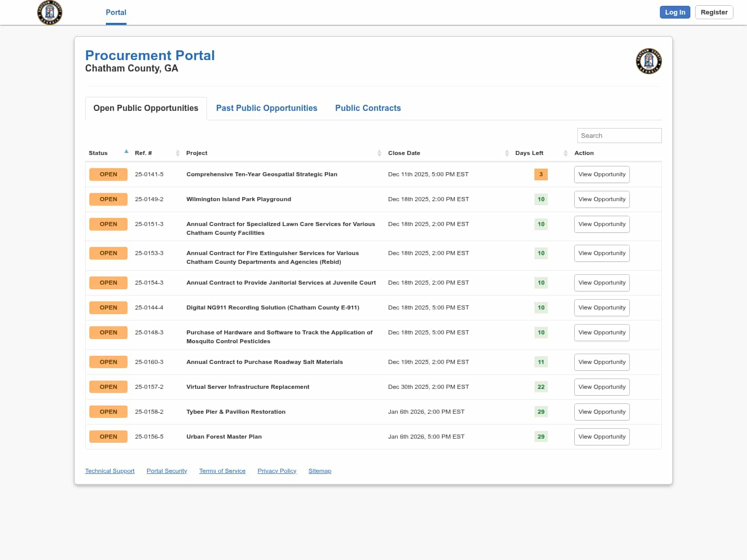
Task: View opportunity for Wilmington Island Park Playground
Action: coord(602,200)
